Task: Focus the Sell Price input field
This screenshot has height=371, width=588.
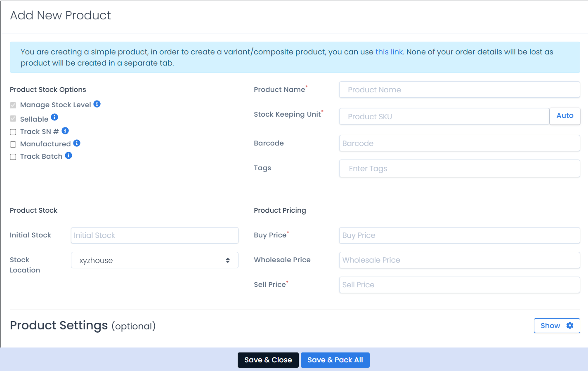Action: tap(460, 285)
